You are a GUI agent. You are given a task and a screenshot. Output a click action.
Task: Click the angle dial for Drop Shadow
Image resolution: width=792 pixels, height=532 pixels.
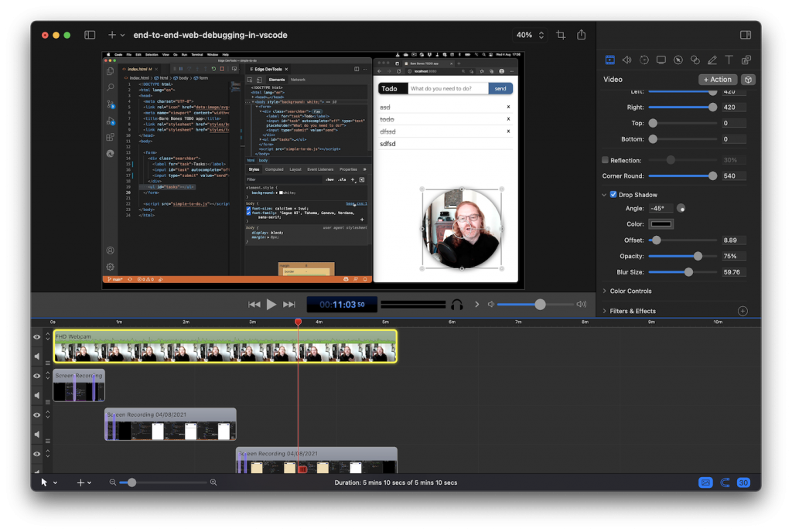681,209
